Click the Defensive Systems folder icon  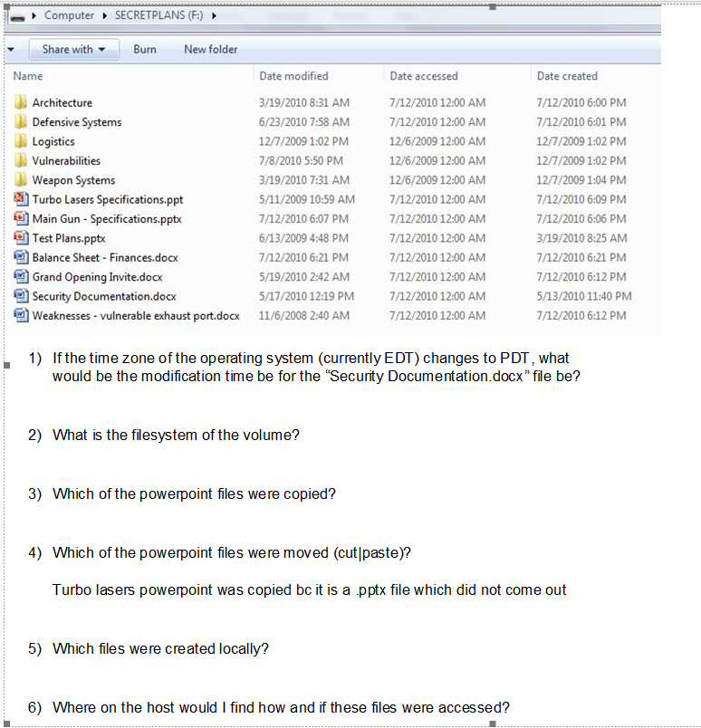(21, 121)
